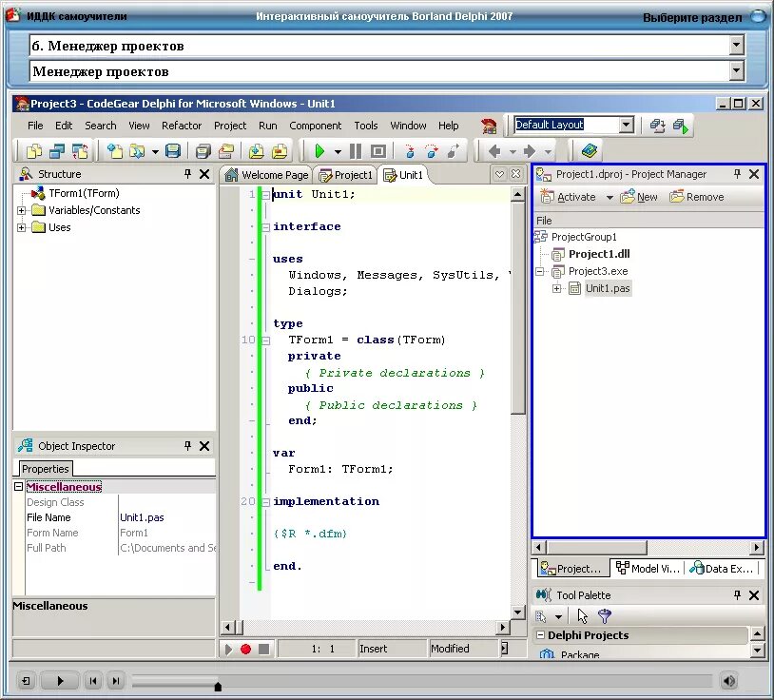
Task: Run the program with green arrow
Action: click(x=319, y=151)
